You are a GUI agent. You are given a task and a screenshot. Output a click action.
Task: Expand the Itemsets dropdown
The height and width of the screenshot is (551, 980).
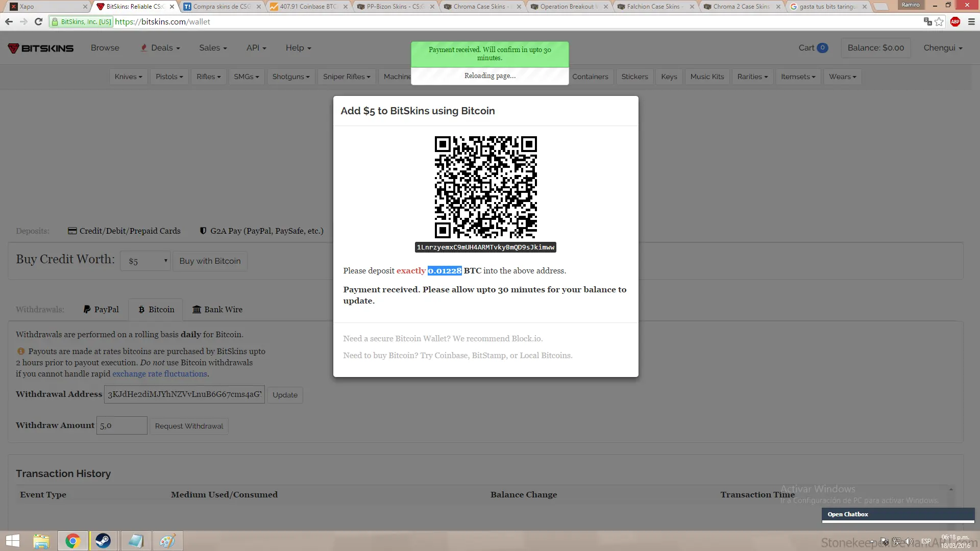(798, 77)
